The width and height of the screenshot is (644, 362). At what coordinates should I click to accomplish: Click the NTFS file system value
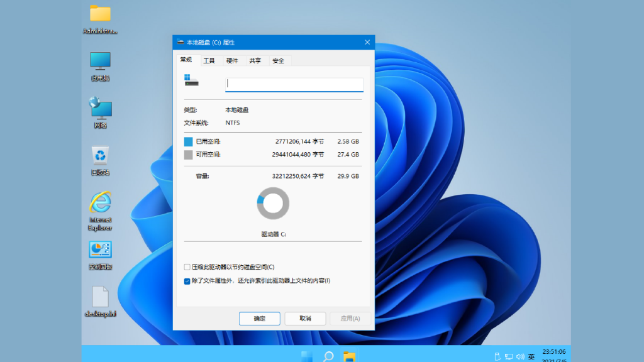[233, 123]
